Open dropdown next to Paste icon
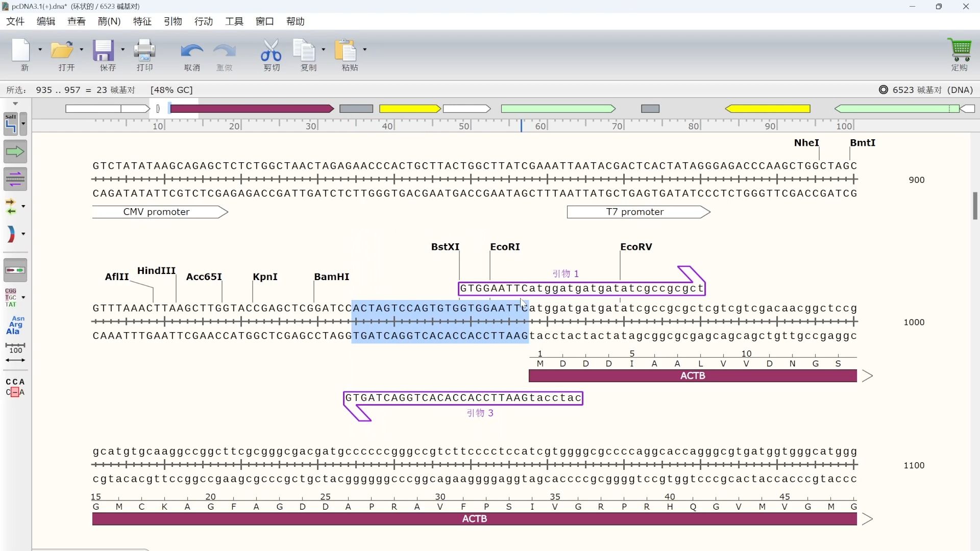The height and width of the screenshot is (551, 980). 364,49
